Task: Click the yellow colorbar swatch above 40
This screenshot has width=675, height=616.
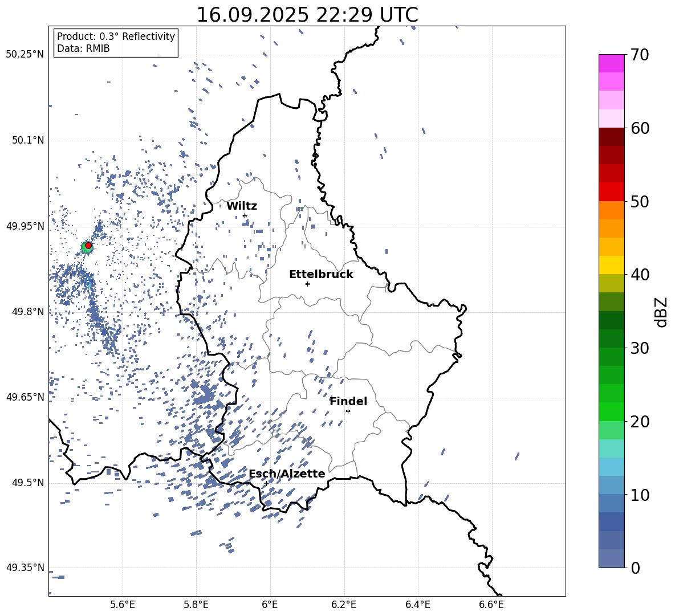Action: click(x=611, y=265)
